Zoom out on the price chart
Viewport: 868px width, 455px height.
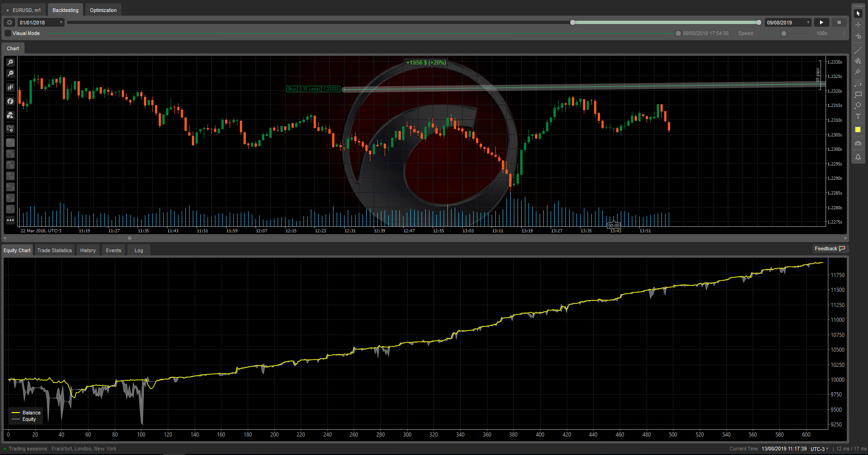coord(10,73)
